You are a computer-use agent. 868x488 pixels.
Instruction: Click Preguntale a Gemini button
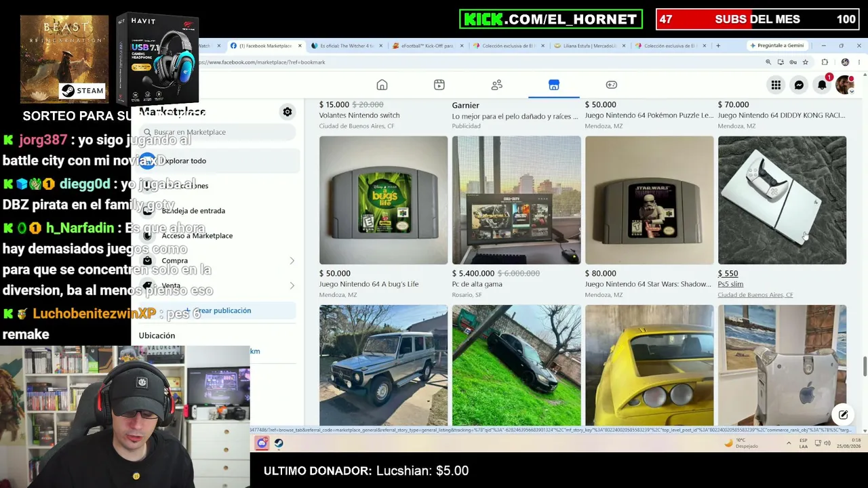(776, 45)
